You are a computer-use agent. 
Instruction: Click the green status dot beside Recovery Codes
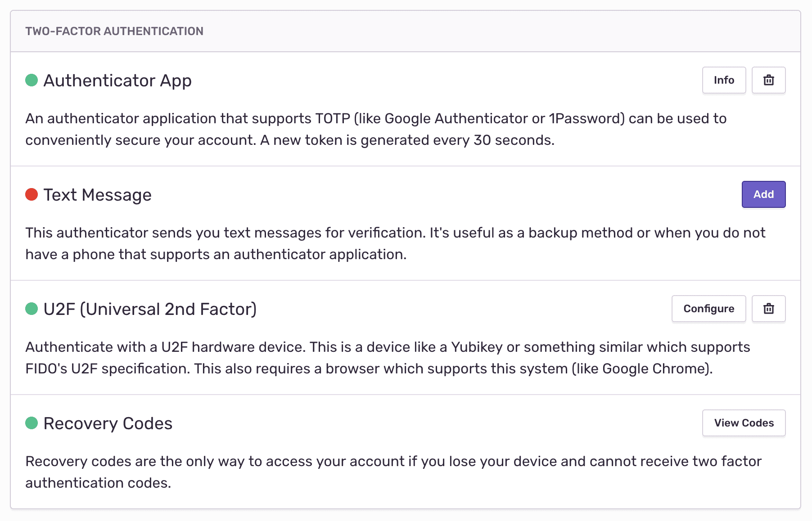click(x=32, y=423)
